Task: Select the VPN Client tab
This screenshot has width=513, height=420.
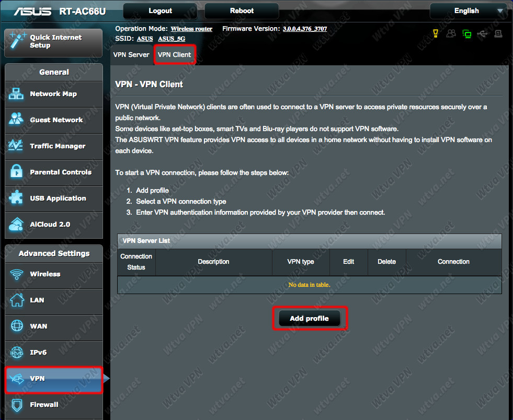Action: pos(174,54)
